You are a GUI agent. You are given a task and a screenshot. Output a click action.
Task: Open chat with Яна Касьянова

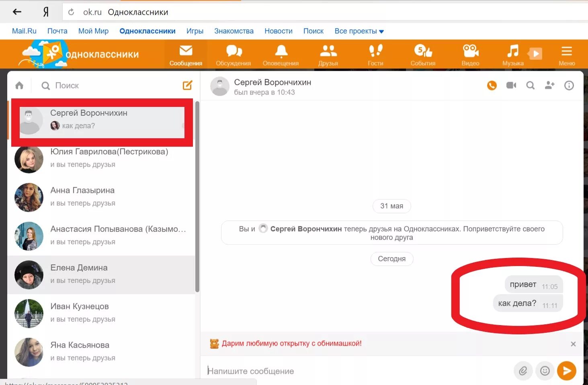coord(101,352)
